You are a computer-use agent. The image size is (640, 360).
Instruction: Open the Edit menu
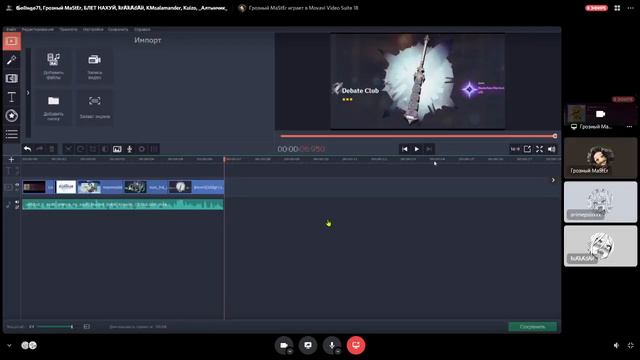pyautogui.click(x=38, y=29)
